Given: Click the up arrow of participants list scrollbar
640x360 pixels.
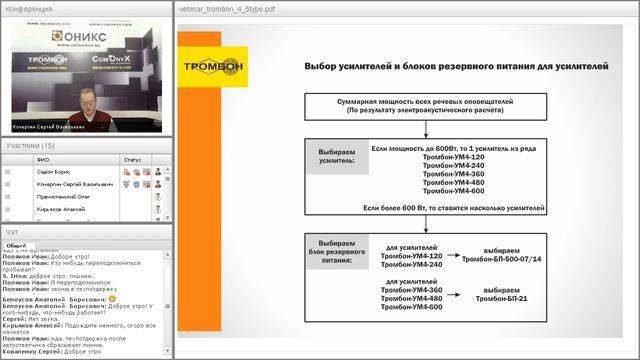Looking at the screenshot, I should 167,169.
